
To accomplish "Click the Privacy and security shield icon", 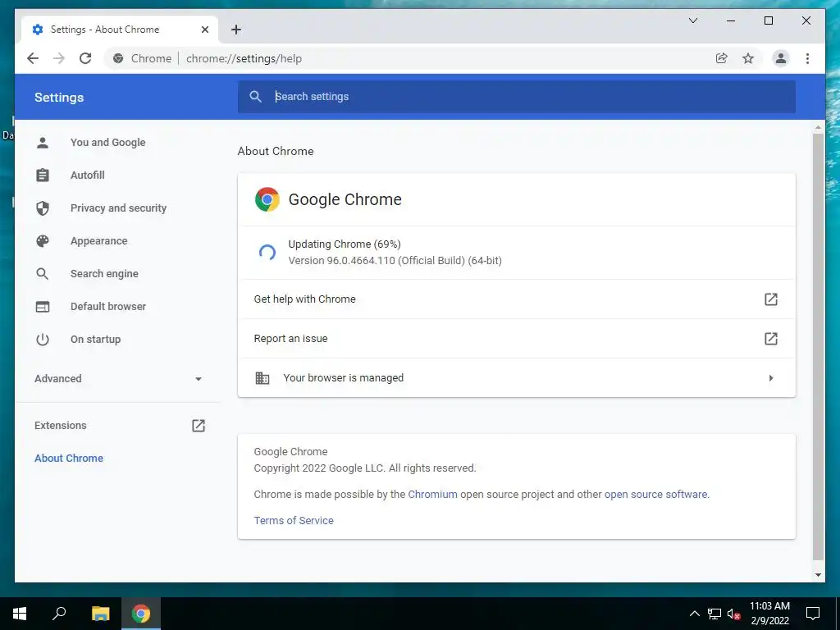I will 43,208.
